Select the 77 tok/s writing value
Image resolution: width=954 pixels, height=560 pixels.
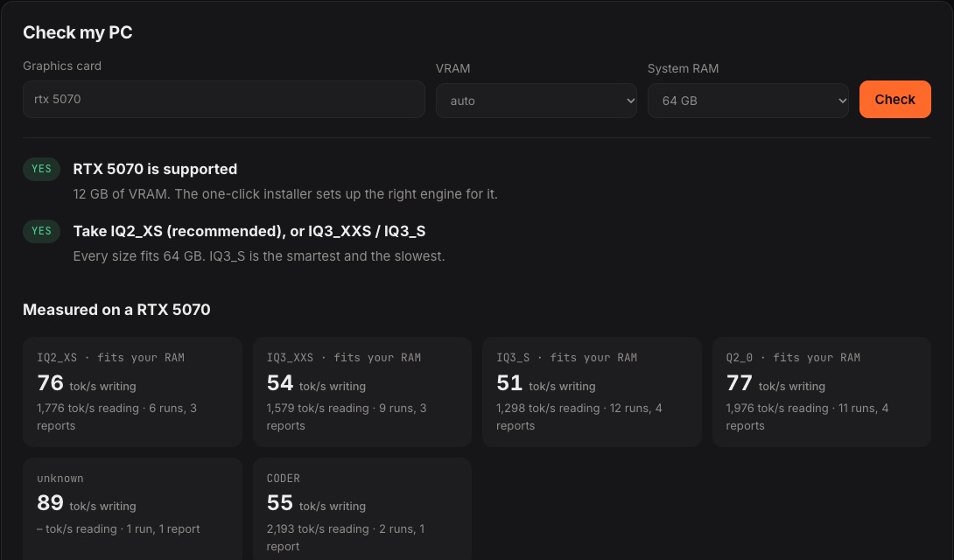775,383
